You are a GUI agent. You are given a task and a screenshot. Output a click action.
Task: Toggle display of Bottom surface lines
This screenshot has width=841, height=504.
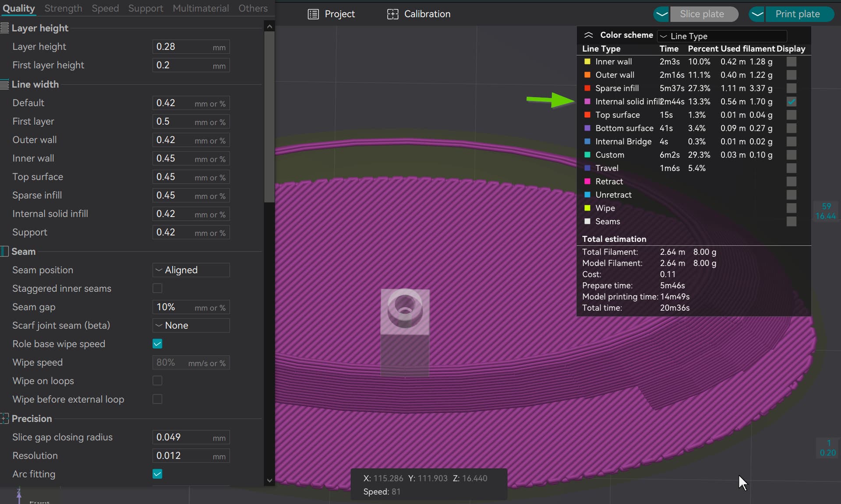tap(792, 128)
